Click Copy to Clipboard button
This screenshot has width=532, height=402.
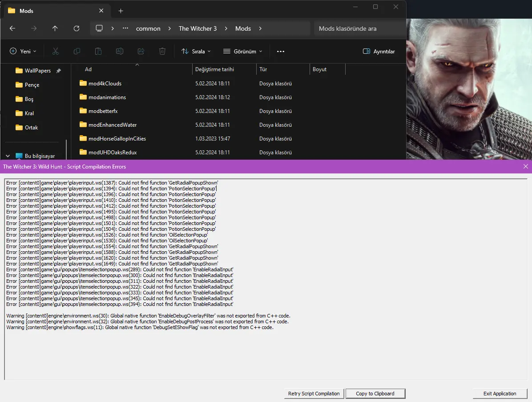375,394
